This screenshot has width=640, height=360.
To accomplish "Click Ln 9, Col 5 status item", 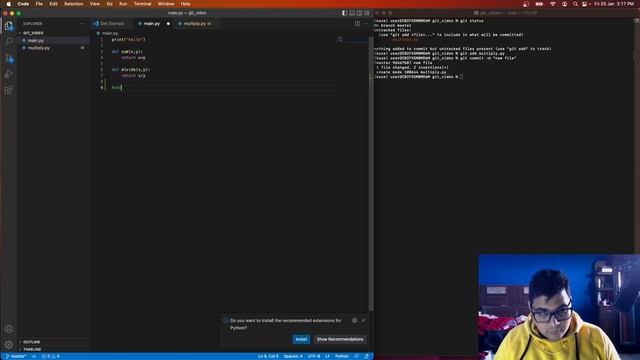I will (x=268, y=356).
